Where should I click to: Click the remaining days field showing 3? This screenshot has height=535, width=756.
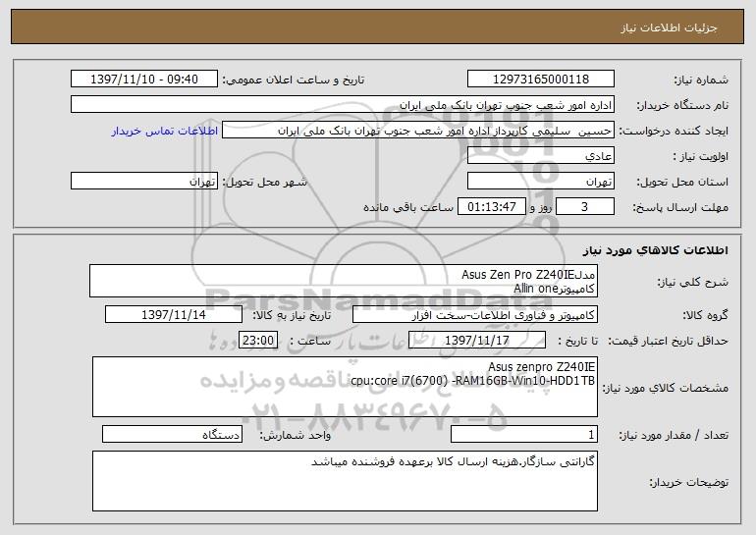[585, 207]
